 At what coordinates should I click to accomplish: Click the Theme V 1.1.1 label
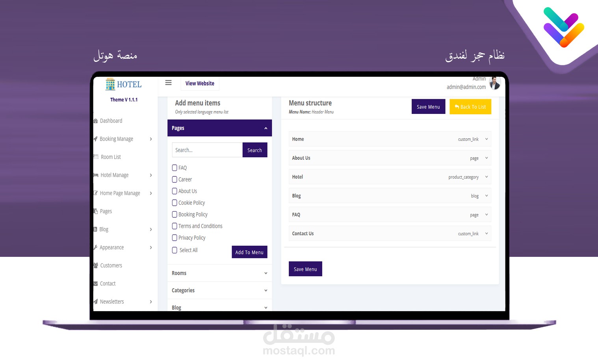pos(124,100)
